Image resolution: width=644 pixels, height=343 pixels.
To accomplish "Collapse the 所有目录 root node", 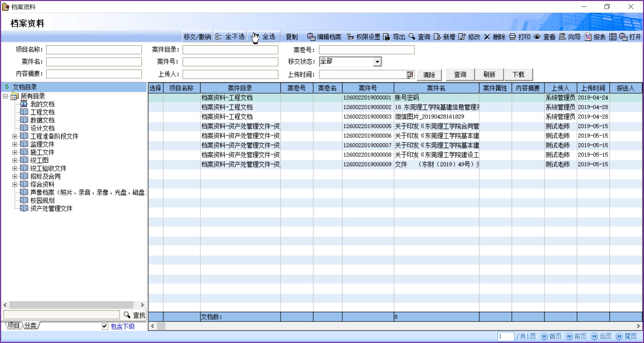I will click(5, 96).
